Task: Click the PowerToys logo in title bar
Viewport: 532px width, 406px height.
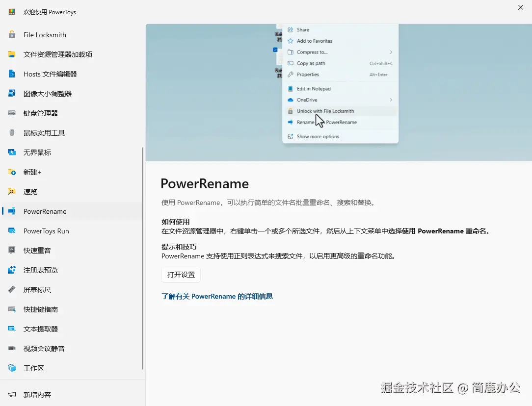Action: (12, 12)
